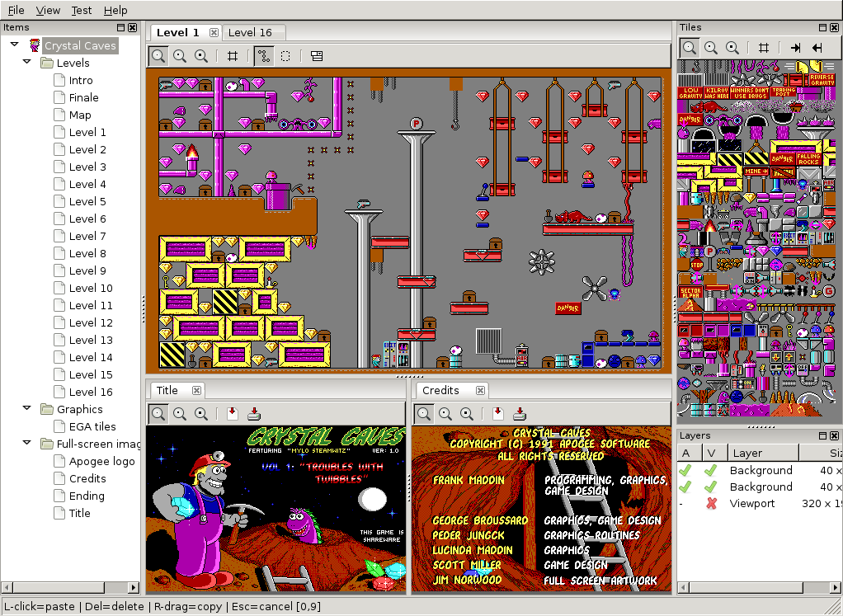This screenshot has height=616, width=843.
Task: Select the 1x zoom icon in the Title image toolbar
Action: [158, 413]
